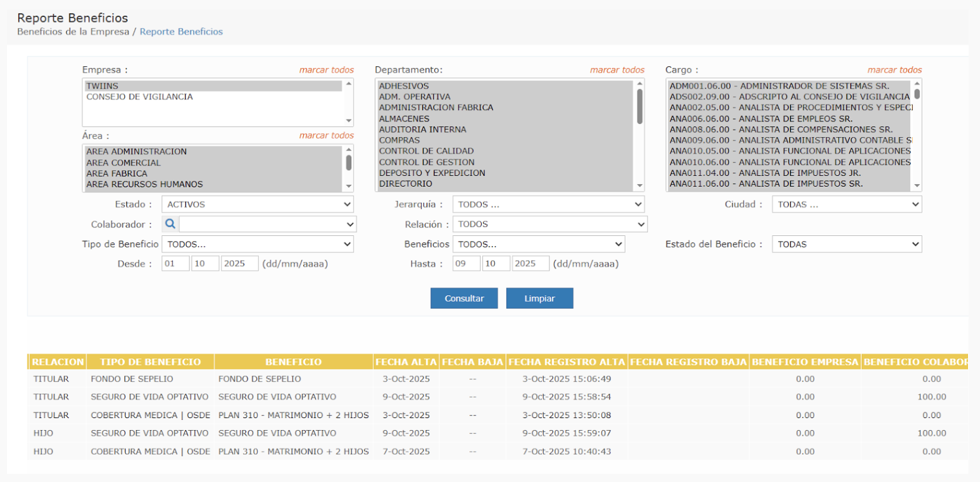This screenshot has width=980, height=482.
Task: Click marcar todos above Empresa list
Action: coord(327,70)
